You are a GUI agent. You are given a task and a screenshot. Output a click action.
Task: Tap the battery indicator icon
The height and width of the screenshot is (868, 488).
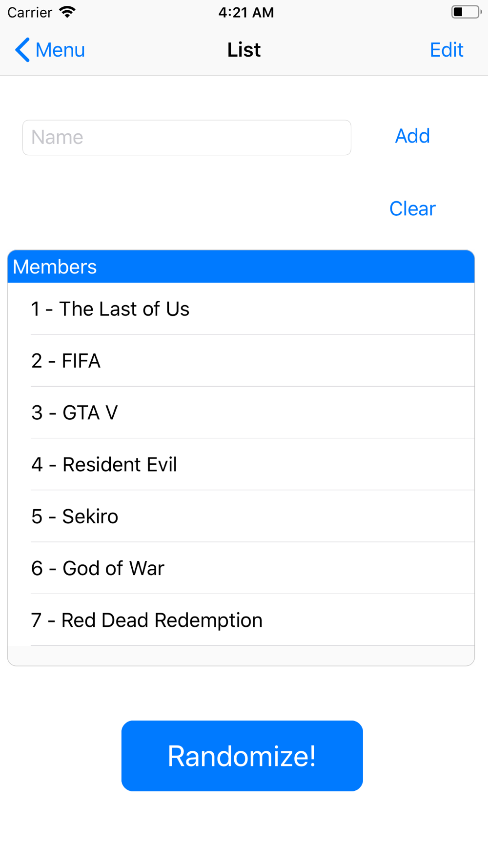[466, 12]
